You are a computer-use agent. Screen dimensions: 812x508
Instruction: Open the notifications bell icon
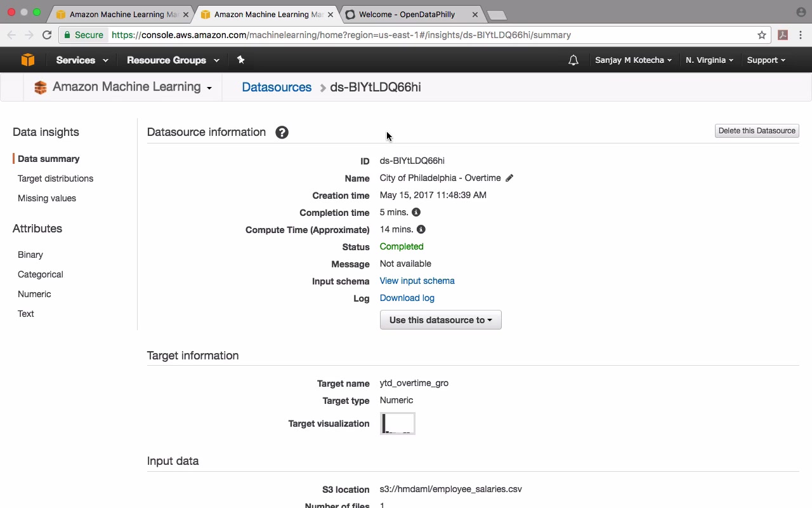(x=573, y=60)
